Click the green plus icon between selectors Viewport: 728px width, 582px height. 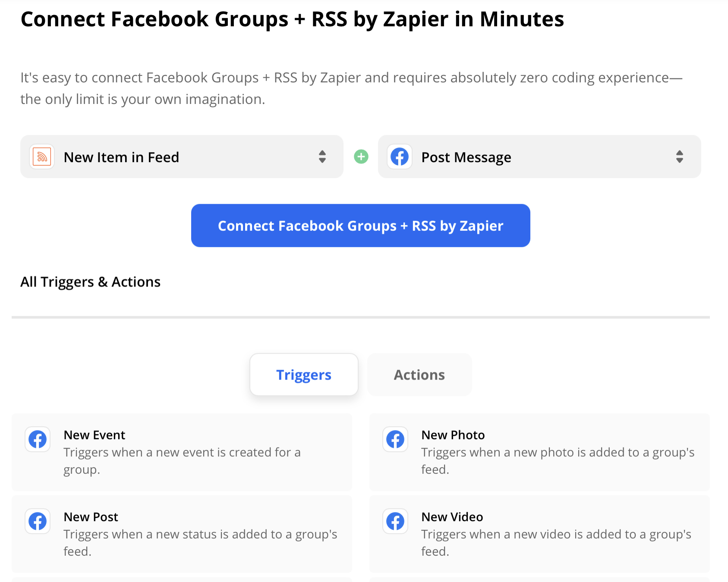(x=361, y=157)
